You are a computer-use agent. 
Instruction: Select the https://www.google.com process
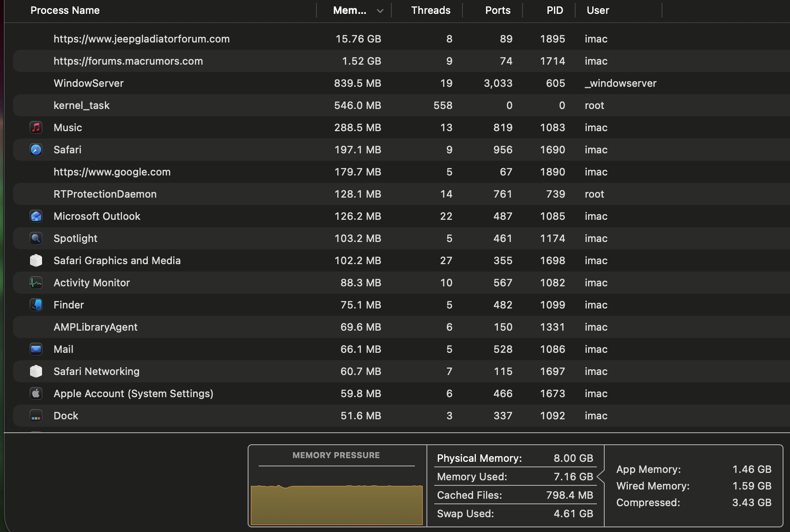pyautogui.click(x=112, y=172)
